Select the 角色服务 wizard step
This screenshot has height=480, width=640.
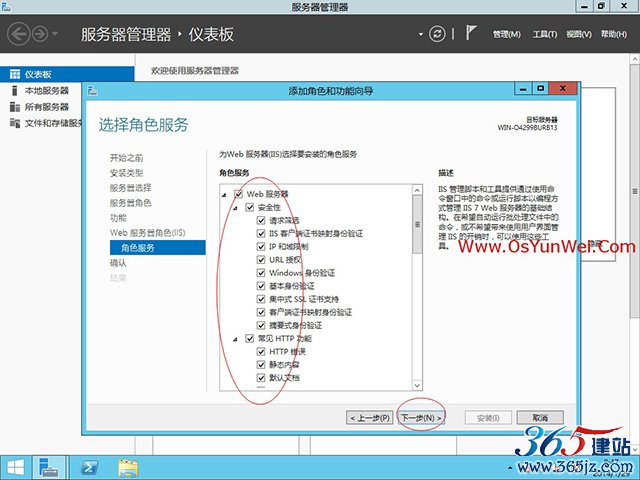[158, 248]
